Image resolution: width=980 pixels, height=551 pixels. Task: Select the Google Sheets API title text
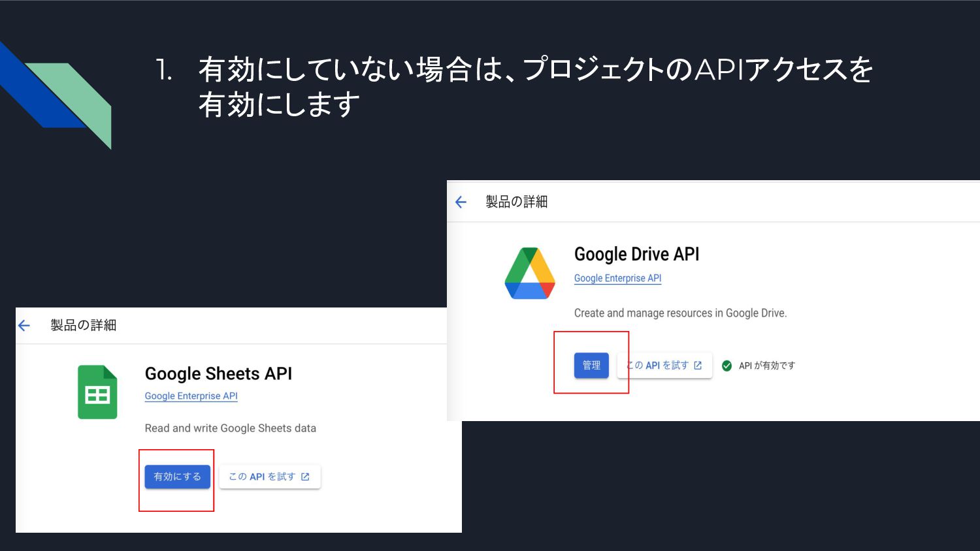tap(218, 373)
